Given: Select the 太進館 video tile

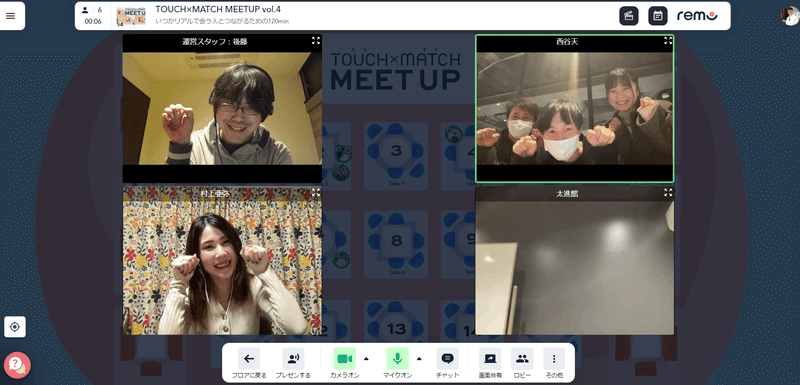Looking at the screenshot, I should coord(574,260).
